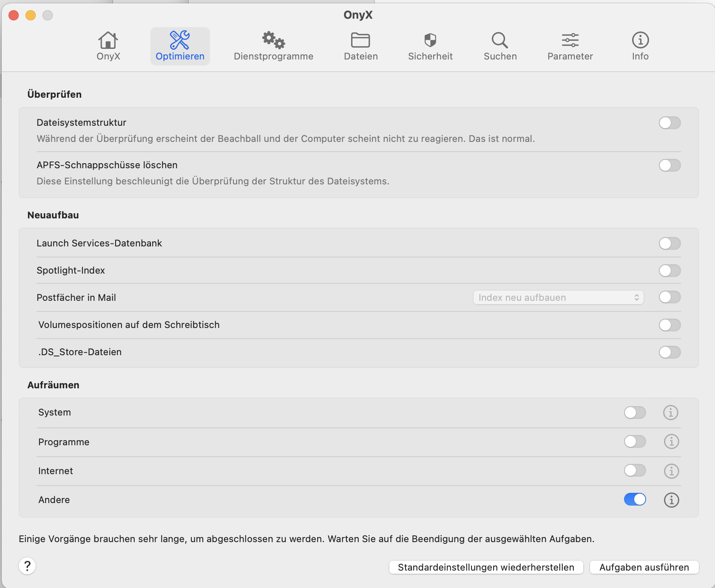The height and width of the screenshot is (588, 715).
Task: Click the Neuaufbau section heading
Action: click(53, 215)
